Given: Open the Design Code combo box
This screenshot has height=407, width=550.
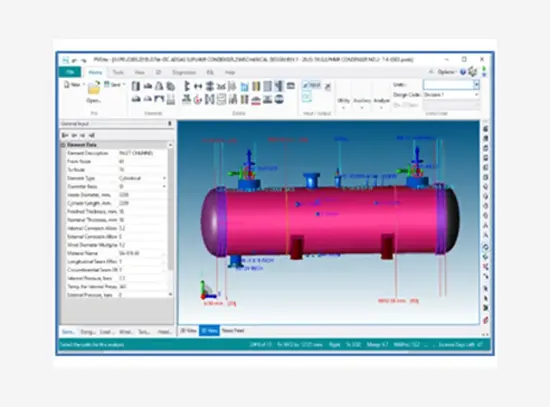Looking at the screenshot, I should [x=451, y=95].
